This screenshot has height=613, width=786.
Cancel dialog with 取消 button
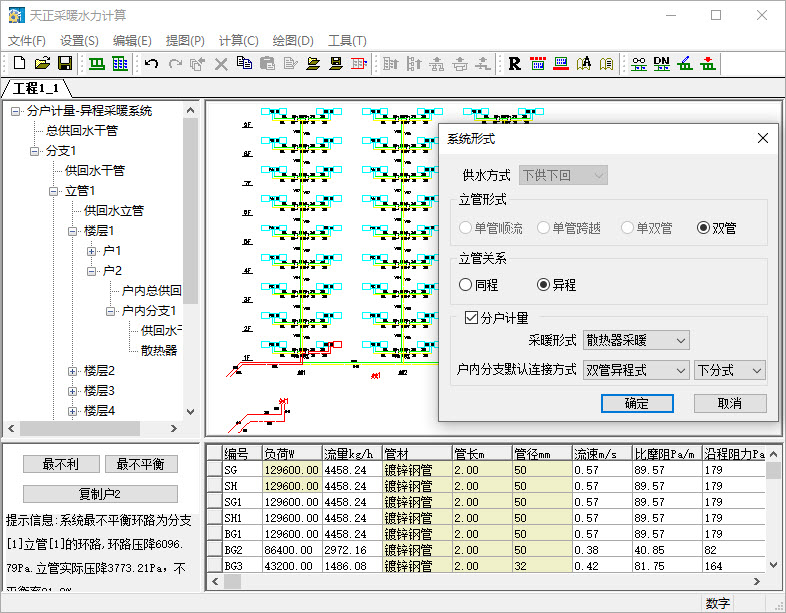(730, 403)
